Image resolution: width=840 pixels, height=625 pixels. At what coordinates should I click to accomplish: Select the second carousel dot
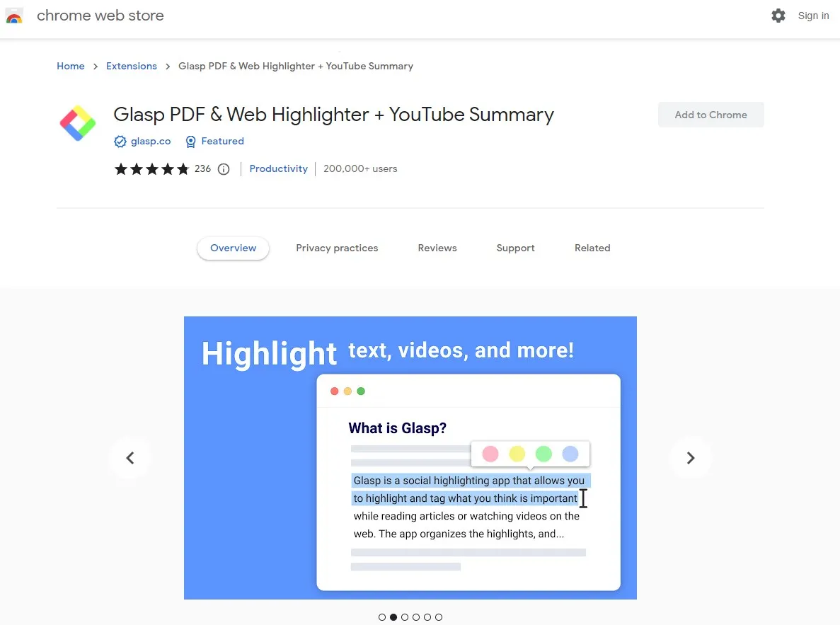tap(393, 617)
